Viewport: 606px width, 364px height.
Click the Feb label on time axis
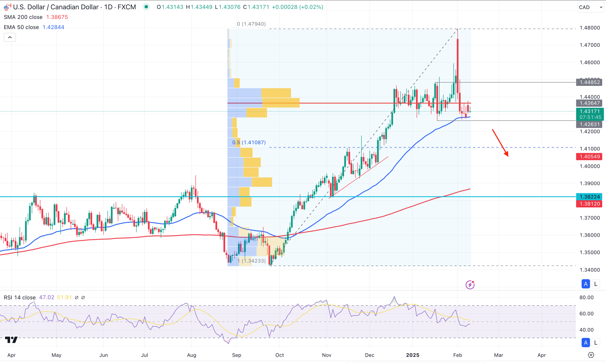[x=458, y=355]
